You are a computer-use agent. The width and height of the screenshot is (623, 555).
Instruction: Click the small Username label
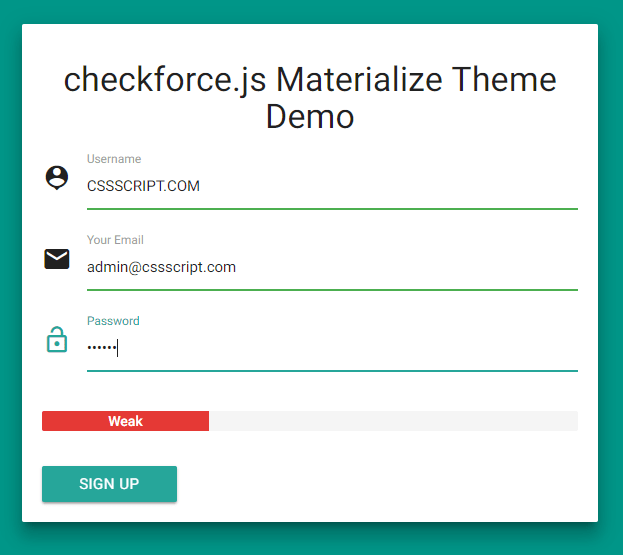(x=114, y=159)
